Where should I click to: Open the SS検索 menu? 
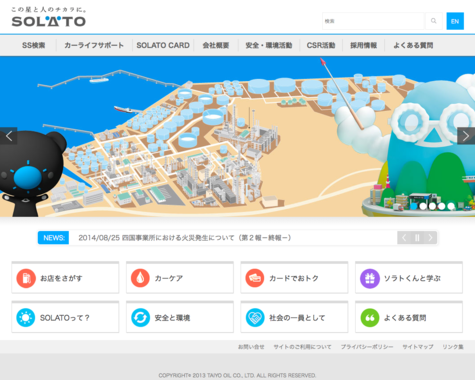pos(34,45)
